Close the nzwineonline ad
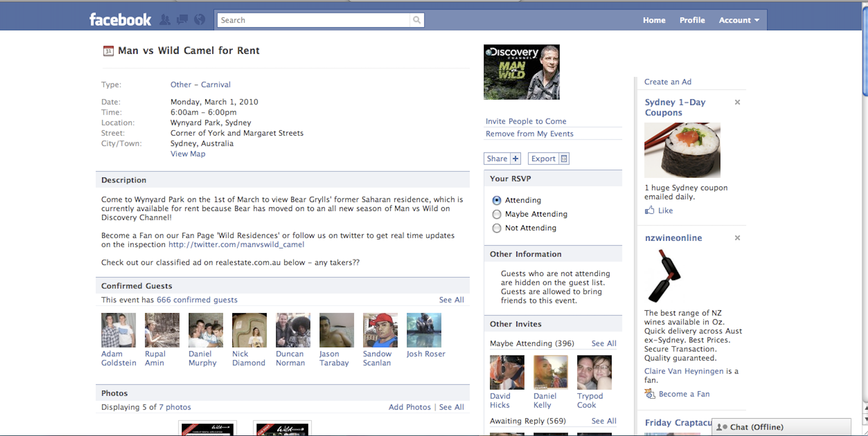This screenshot has height=436, width=868. pyautogui.click(x=737, y=238)
